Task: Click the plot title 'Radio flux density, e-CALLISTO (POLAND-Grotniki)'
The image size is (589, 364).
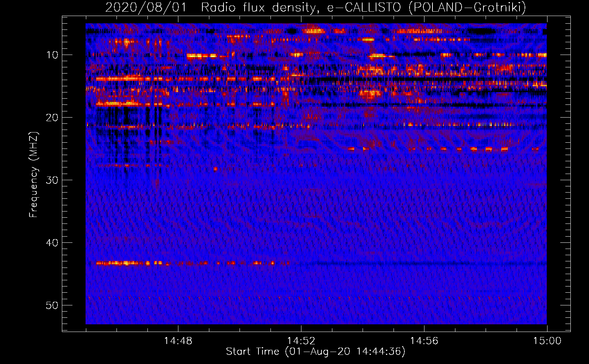Action: coord(363,7)
